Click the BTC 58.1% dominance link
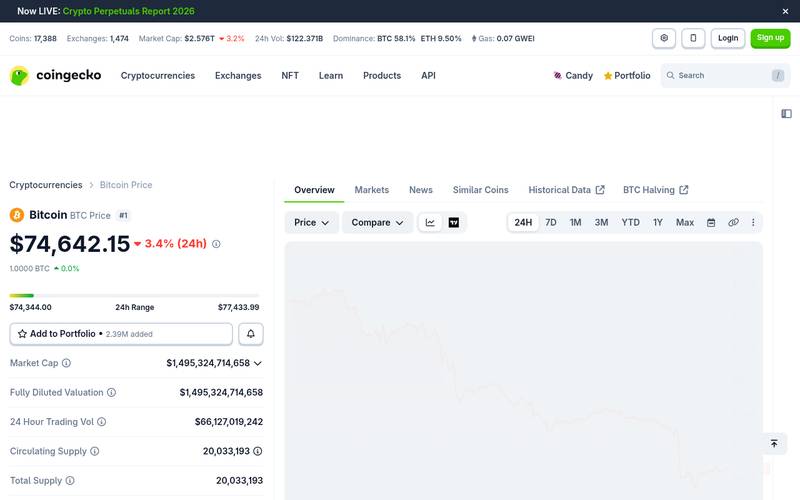The image size is (800, 500). click(396, 38)
